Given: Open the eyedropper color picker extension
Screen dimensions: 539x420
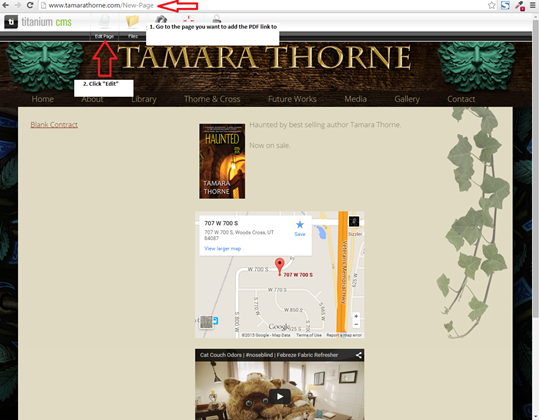Looking at the screenshot, I should click(519, 5).
